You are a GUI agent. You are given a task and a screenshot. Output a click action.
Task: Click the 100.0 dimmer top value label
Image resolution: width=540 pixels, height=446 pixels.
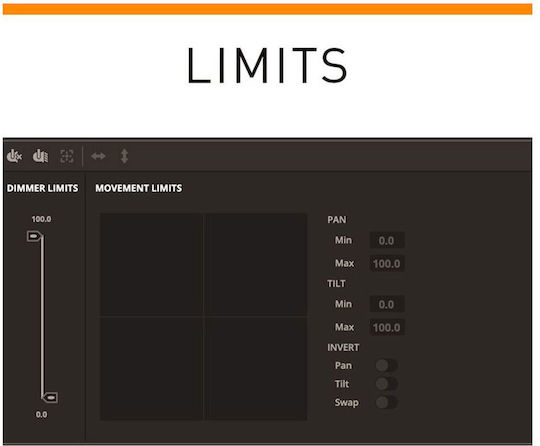tap(41, 219)
